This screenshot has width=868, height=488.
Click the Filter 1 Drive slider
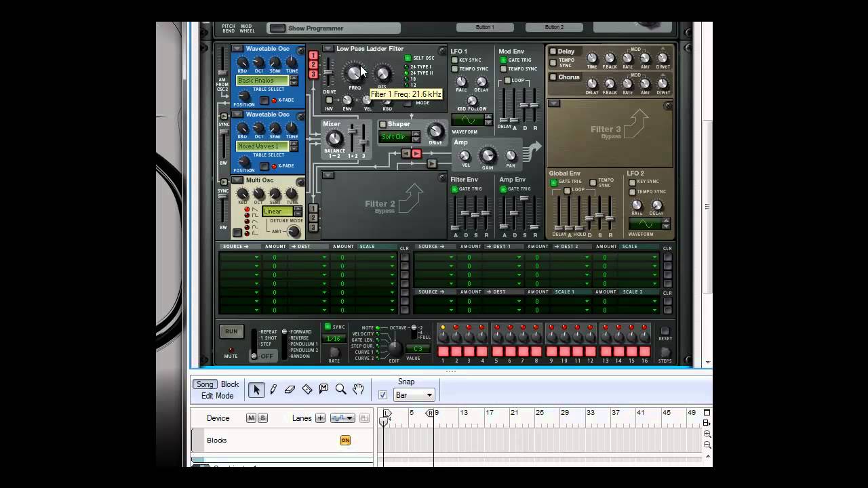pos(329,73)
